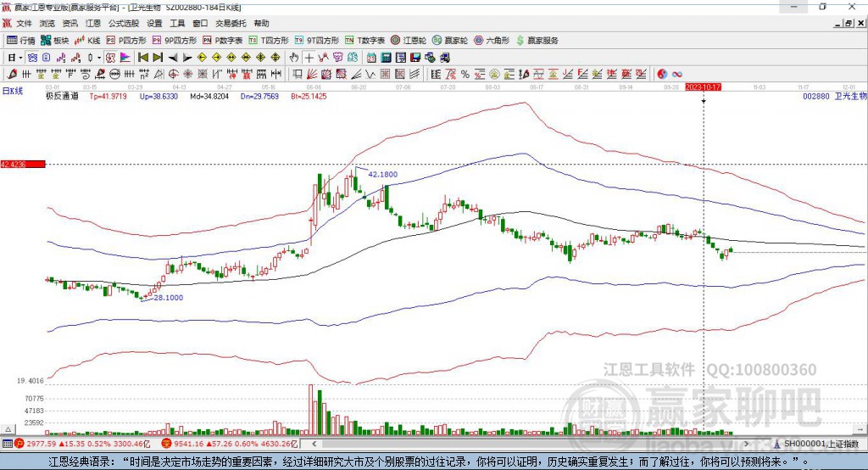This screenshot has height=470, width=868.
Task: Click the 日K线 chart label
Action: pos(12,92)
